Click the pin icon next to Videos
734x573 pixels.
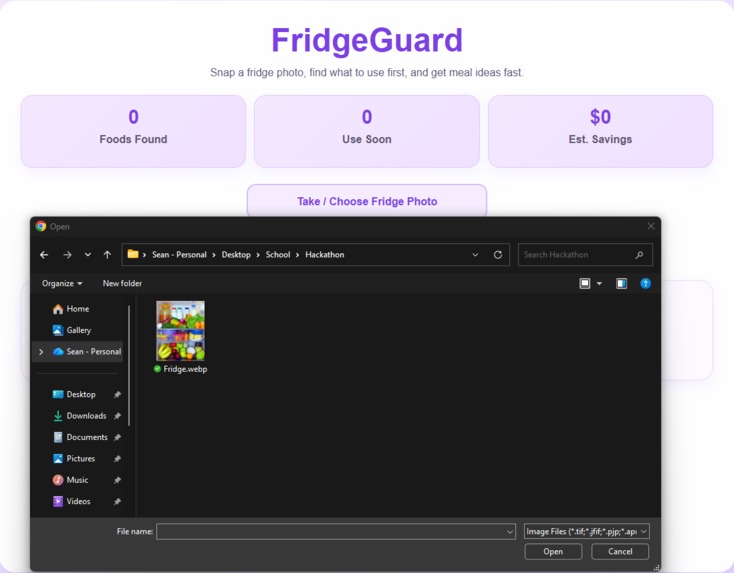coord(117,502)
